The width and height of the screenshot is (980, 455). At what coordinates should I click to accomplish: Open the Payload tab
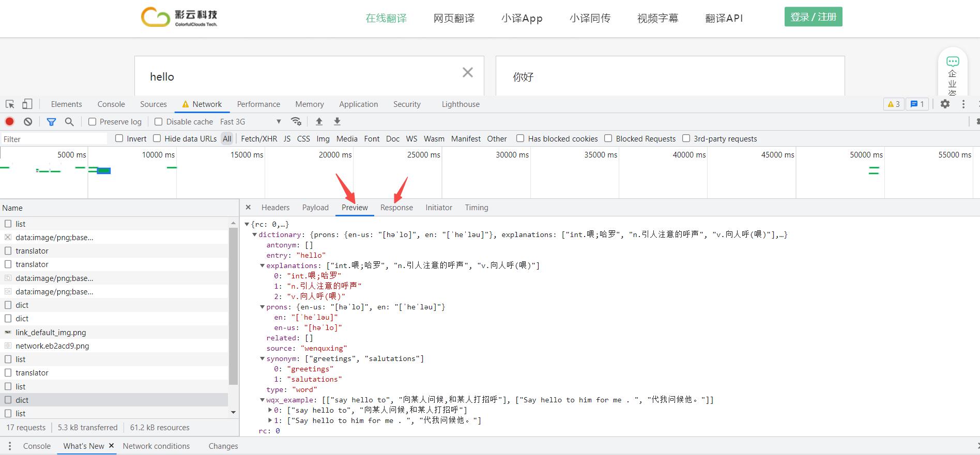click(x=315, y=208)
